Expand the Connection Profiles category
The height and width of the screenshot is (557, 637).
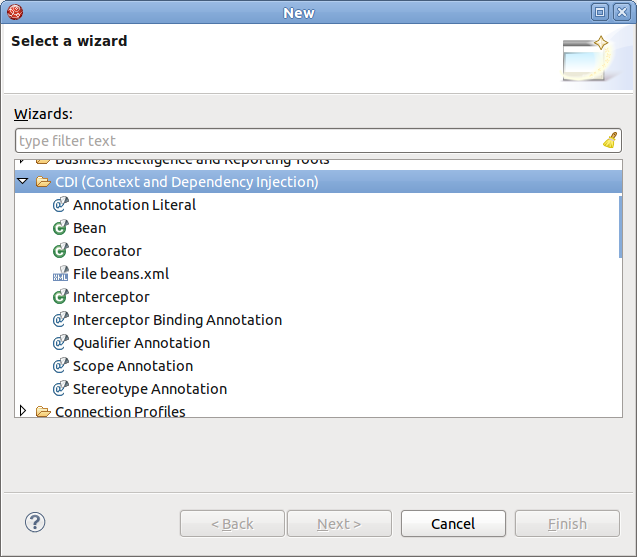23,411
